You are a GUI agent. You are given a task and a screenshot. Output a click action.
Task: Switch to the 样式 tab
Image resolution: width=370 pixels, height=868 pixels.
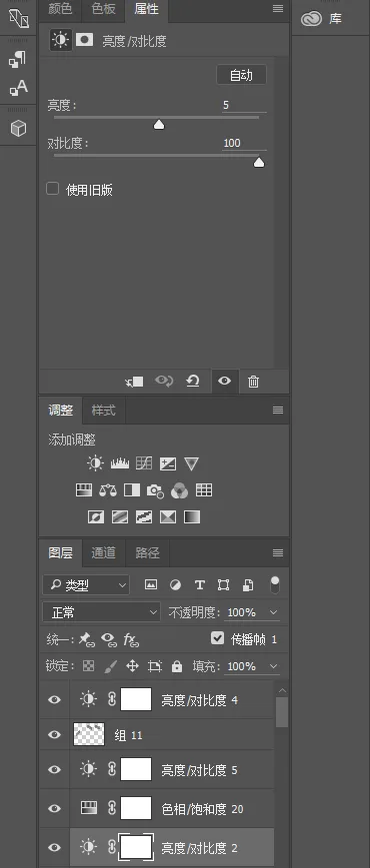104,411
